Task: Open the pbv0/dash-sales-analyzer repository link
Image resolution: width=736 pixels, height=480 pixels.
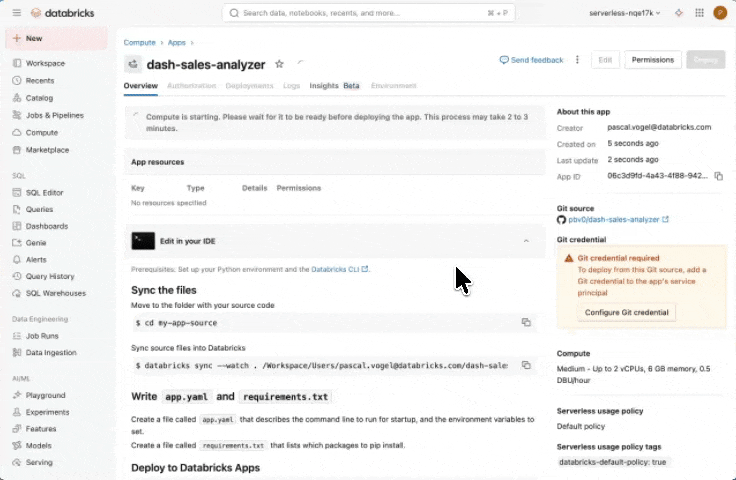Action: (x=614, y=219)
